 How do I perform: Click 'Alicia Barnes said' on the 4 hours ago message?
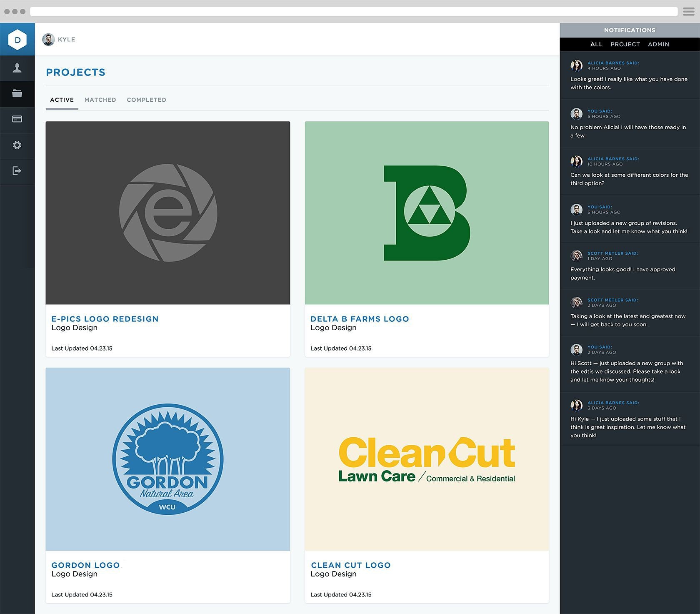tap(613, 63)
